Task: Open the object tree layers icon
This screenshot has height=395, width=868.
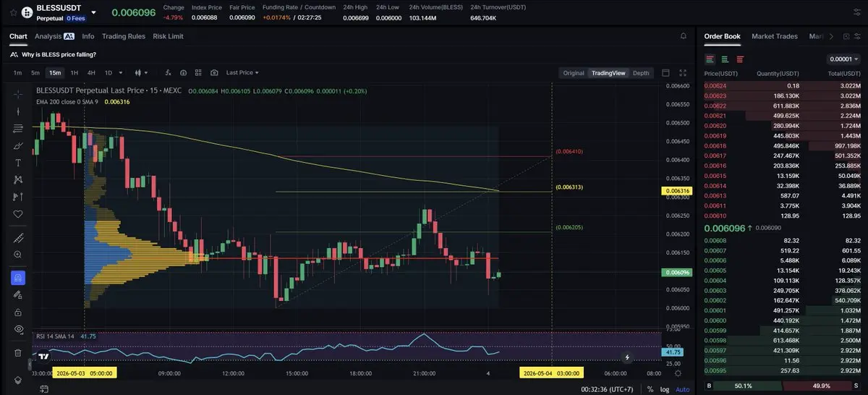Action: [18, 381]
